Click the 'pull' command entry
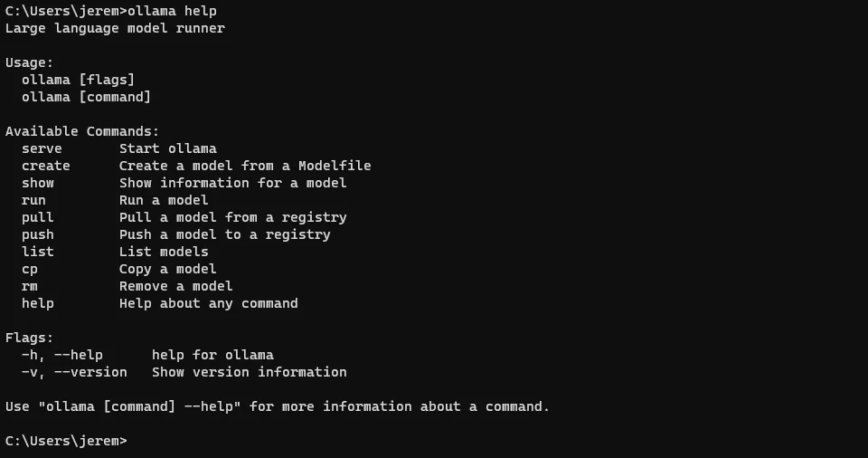Image resolution: width=868 pixels, height=458 pixels. (38, 217)
